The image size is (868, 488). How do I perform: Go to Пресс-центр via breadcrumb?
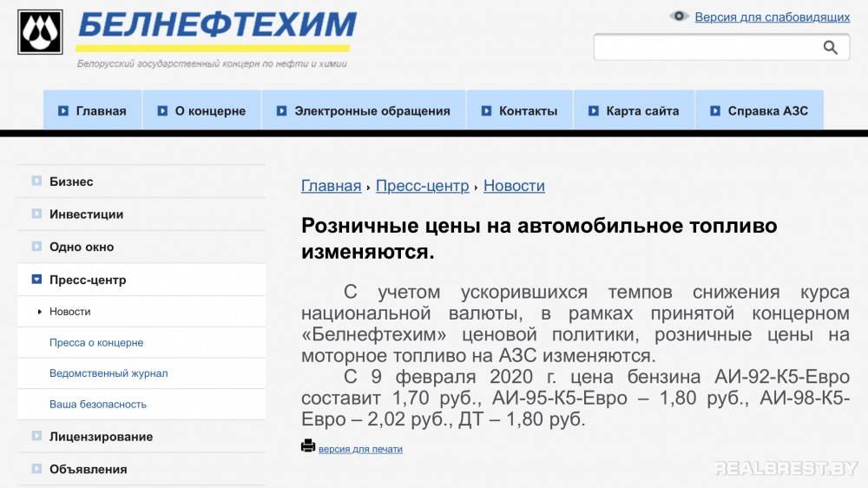coord(422,186)
